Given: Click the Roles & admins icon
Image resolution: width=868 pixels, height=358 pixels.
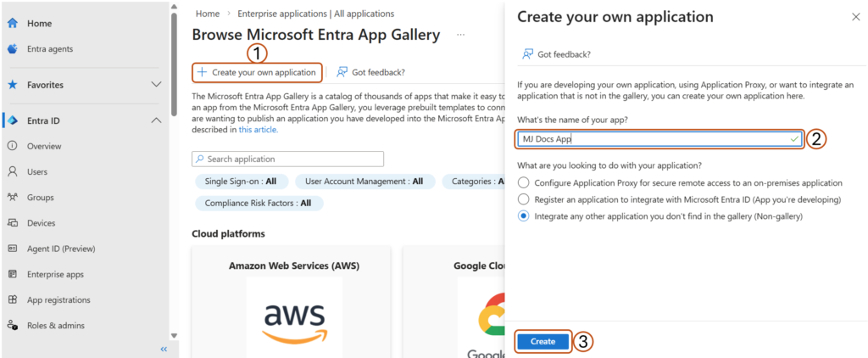Looking at the screenshot, I should pos(13,325).
